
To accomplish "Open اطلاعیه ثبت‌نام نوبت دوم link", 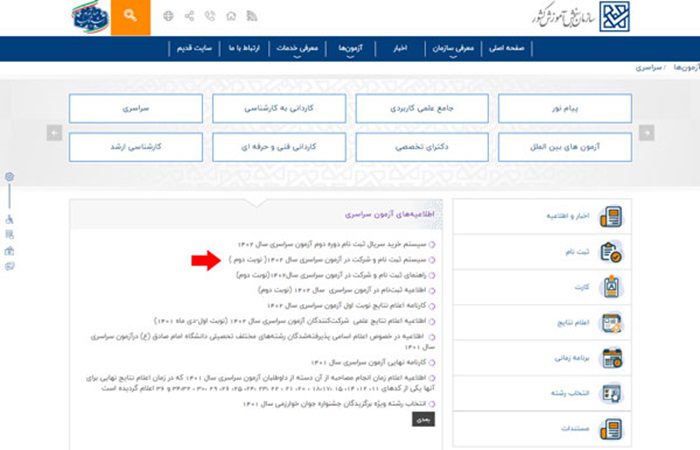I will pyautogui.click(x=342, y=290).
